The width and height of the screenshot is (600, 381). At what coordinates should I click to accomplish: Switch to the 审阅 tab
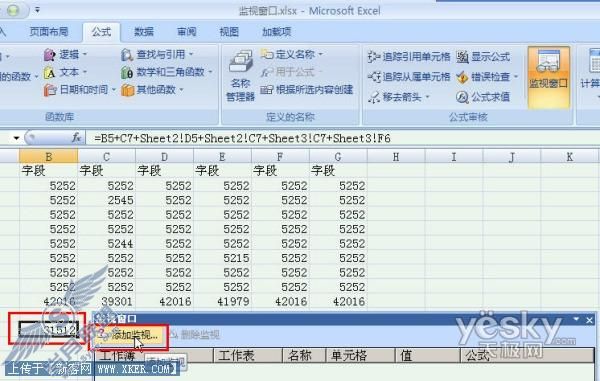click(186, 32)
